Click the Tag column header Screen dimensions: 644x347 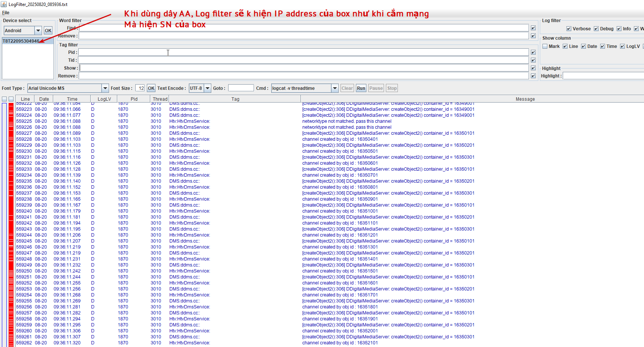coord(235,99)
